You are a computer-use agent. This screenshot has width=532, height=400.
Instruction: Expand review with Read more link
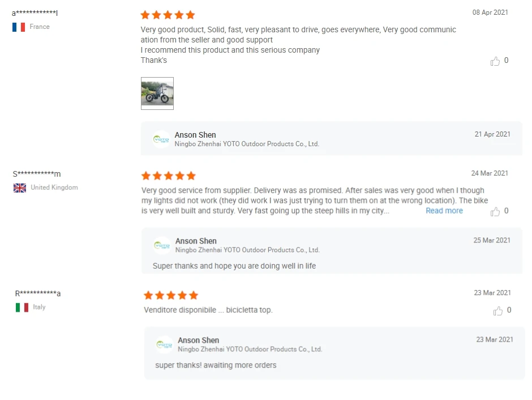444,211
